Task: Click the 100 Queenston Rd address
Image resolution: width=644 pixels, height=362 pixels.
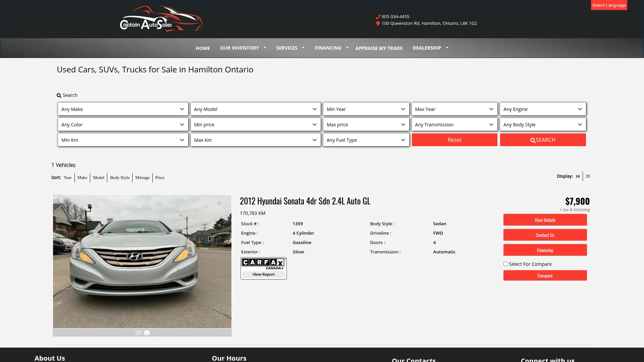Action: (x=429, y=23)
